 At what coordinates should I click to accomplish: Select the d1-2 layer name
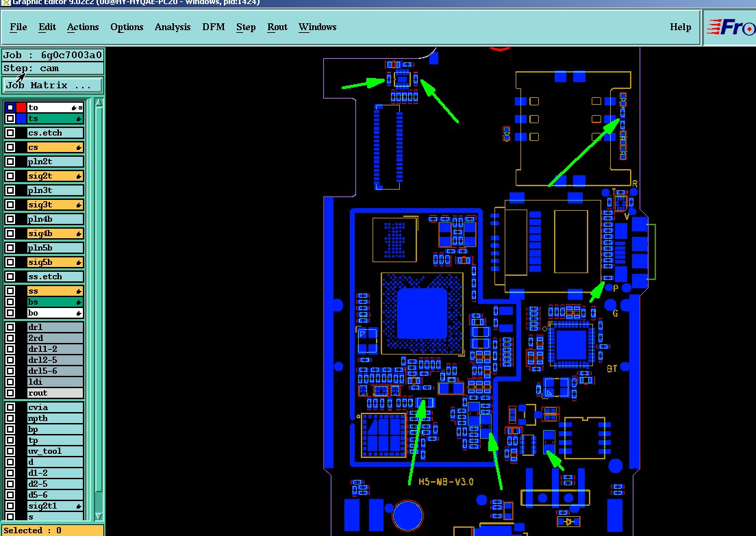55,473
